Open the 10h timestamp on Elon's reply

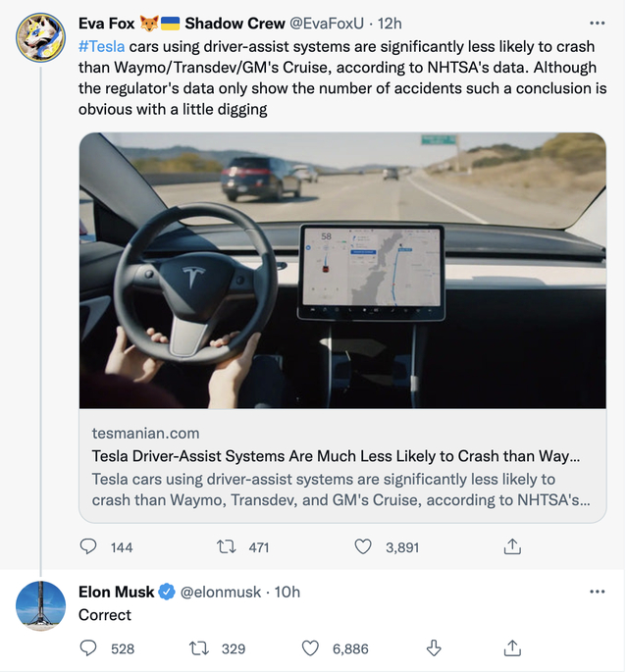(x=288, y=592)
